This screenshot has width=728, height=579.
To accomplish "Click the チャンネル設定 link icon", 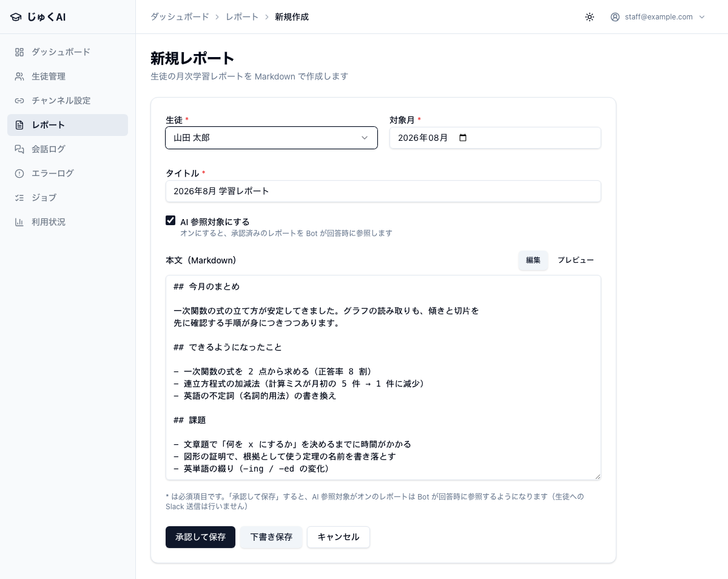I will point(19,101).
